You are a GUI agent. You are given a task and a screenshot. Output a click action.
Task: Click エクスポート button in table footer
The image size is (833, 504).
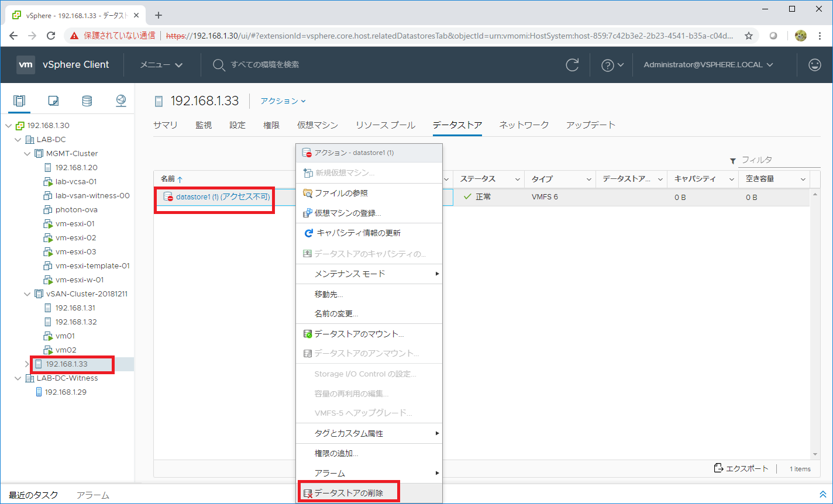[741, 468]
